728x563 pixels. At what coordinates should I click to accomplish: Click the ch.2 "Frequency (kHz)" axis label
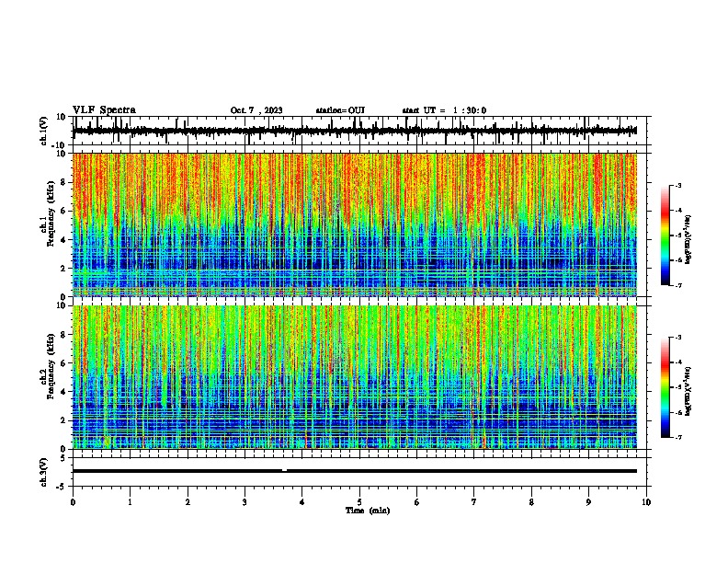[51, 366]
